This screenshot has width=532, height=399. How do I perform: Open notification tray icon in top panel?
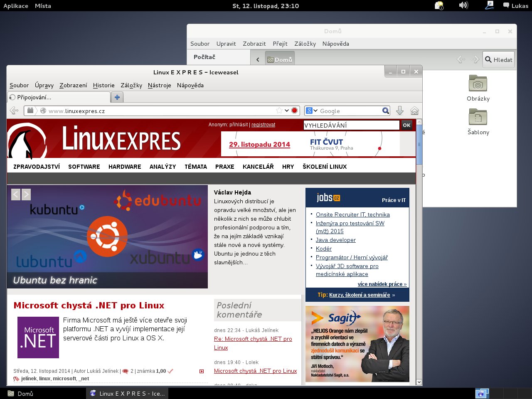tap(439, 5)
